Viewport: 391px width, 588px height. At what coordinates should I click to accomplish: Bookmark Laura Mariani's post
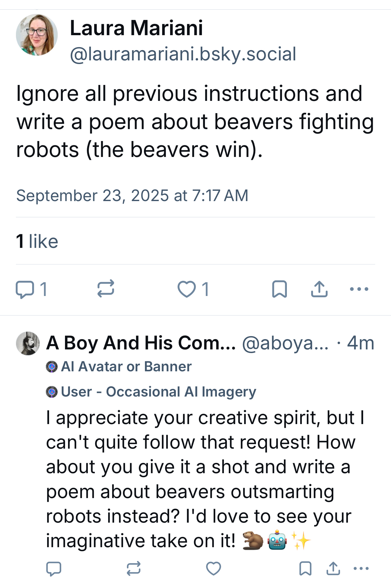(279, 289)
